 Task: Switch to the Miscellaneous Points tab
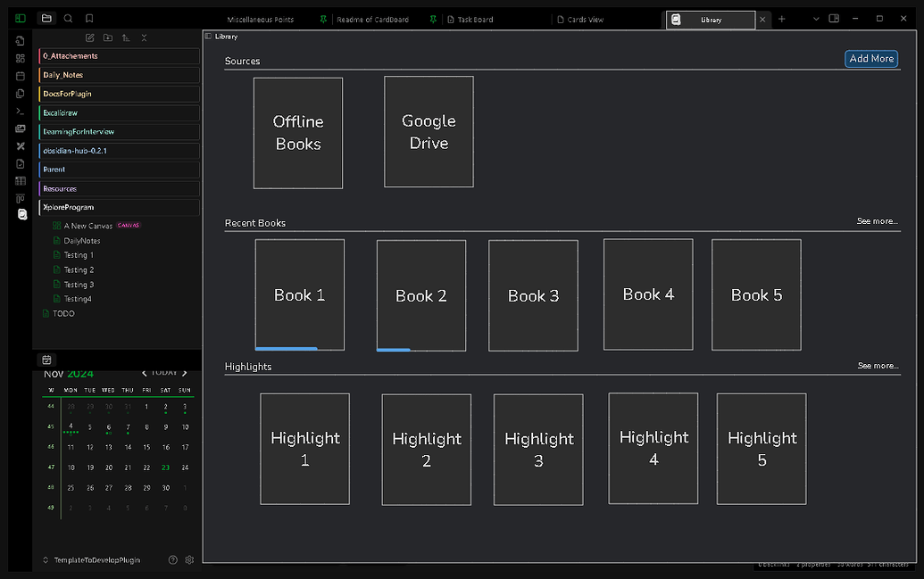coord(261,20)
